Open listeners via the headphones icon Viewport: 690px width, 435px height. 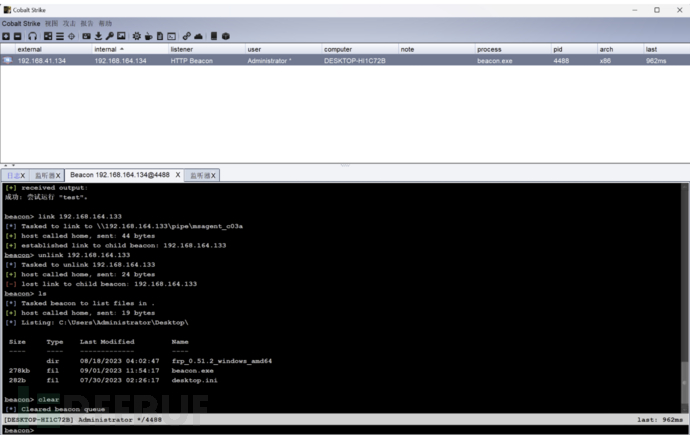point(32,36)
